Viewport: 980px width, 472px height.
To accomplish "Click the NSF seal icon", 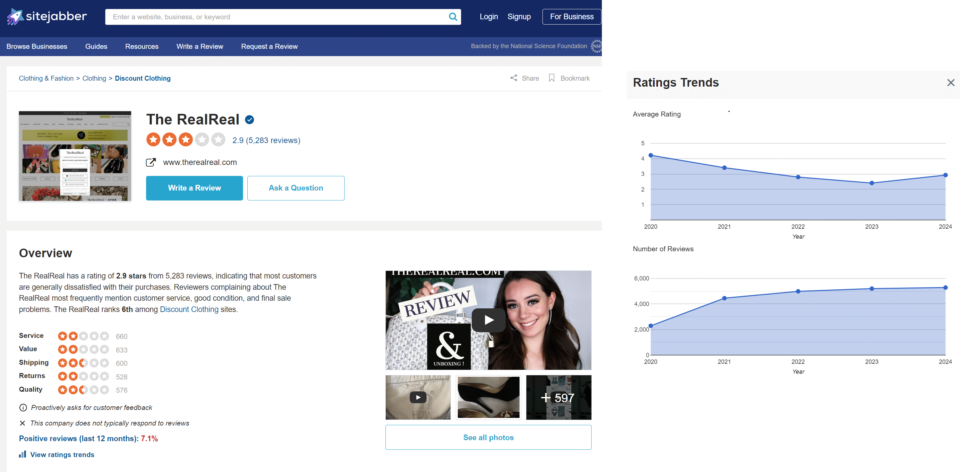I will point(596,46).
